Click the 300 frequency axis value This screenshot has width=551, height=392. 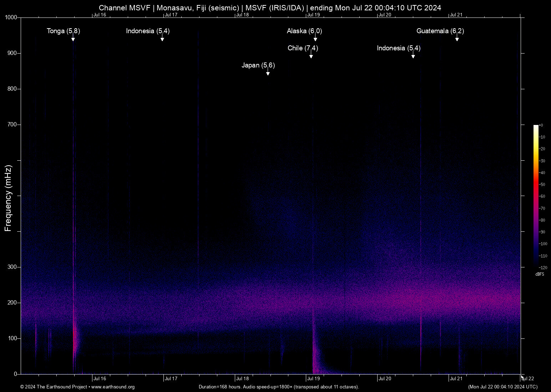click(x=12, y=267)
